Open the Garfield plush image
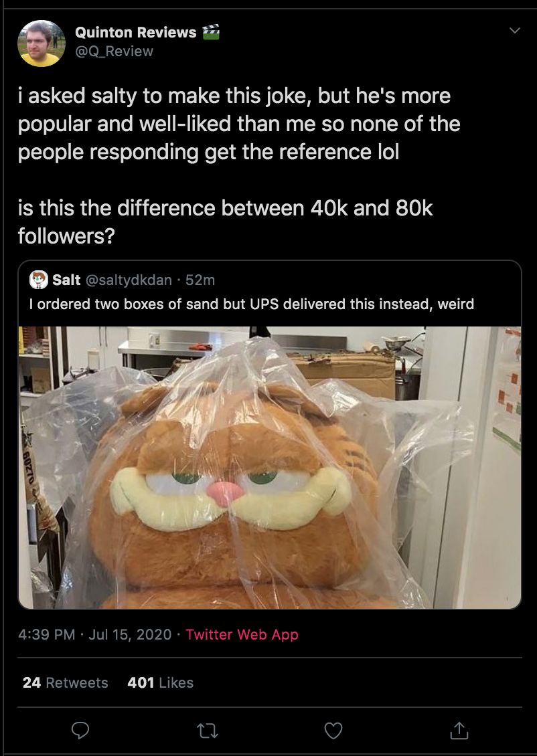Screen dimensions: 537x756 pos(270,467)
